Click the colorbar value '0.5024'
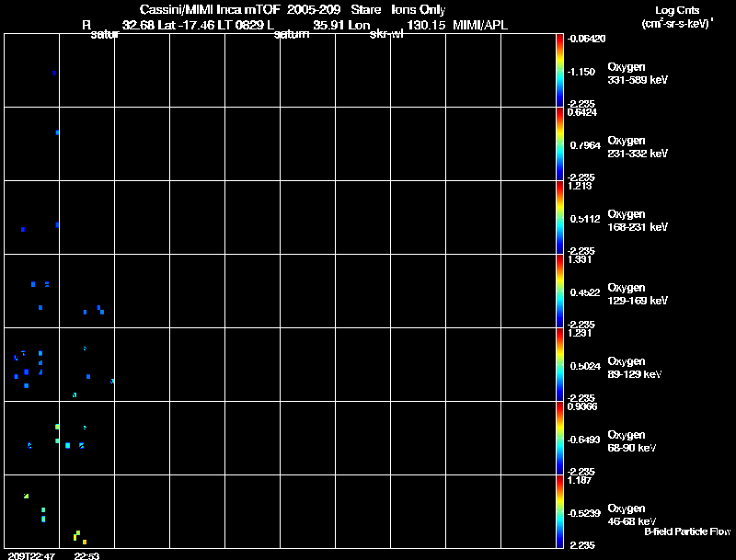736x560 pixels. coord(585,366)
